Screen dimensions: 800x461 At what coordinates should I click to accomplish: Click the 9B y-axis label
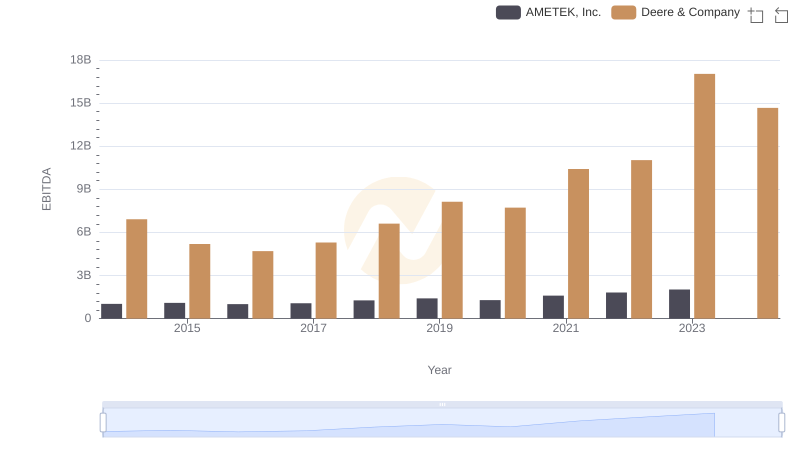84,189
